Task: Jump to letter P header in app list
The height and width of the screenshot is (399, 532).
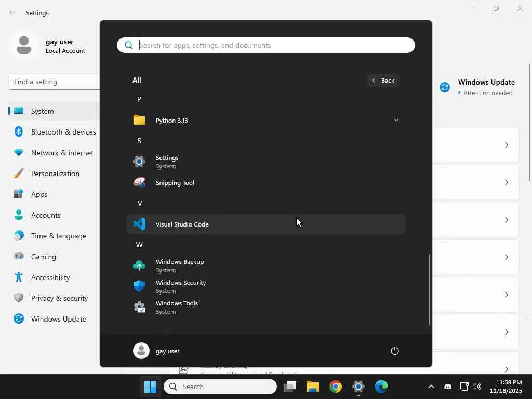Action: 139,99
